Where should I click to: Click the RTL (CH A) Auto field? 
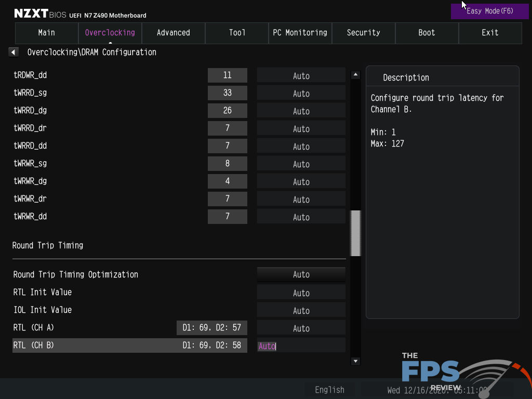(x=301, y=328)
